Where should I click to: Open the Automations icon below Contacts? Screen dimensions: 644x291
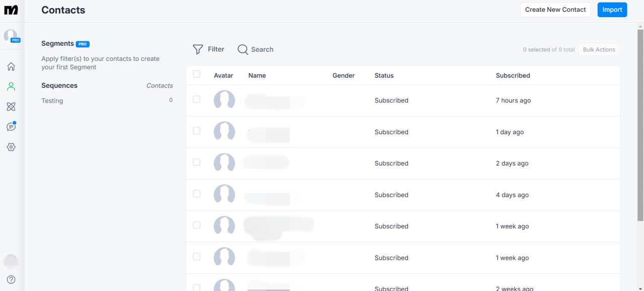pos(11,107)
